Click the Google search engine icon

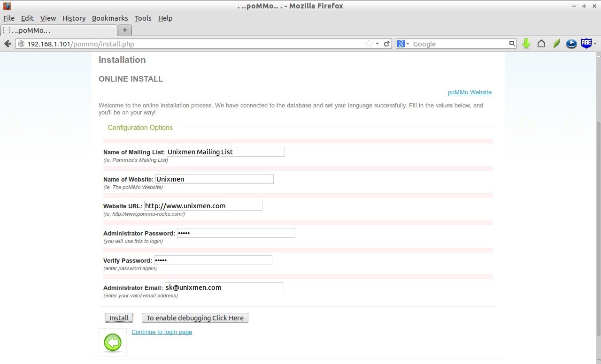[x=401, y=44]
